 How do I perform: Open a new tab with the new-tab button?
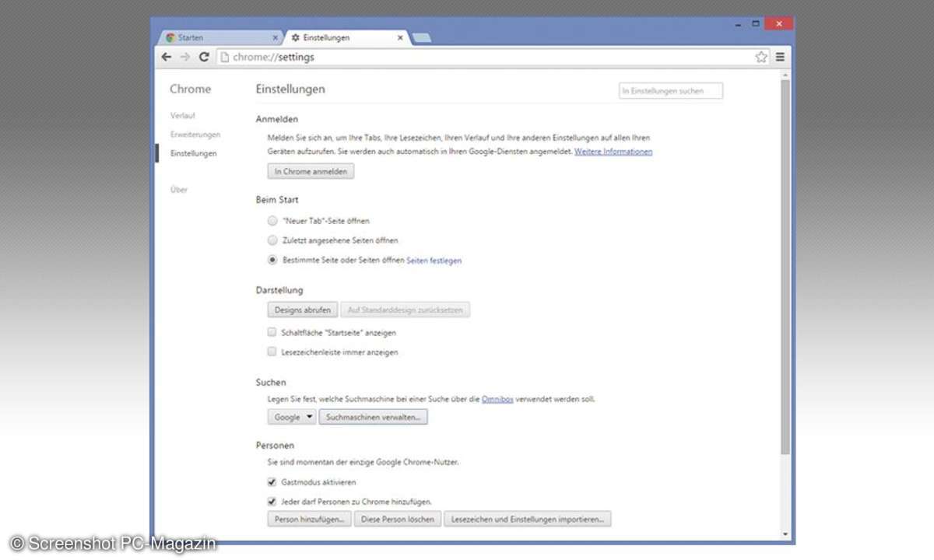pos(421,38)
